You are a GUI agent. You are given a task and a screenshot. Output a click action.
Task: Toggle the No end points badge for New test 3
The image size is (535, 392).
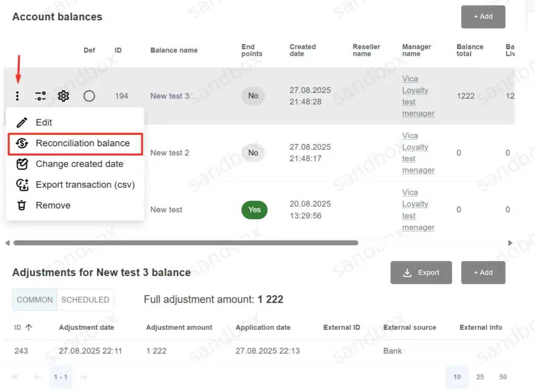[253, 96]
